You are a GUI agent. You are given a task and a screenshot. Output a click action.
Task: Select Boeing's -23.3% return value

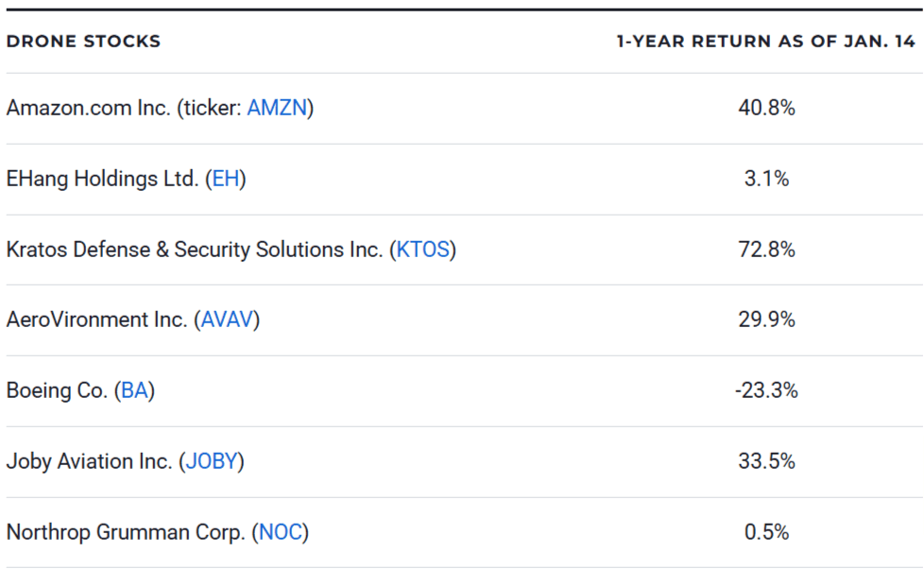[x=766, y=390]
